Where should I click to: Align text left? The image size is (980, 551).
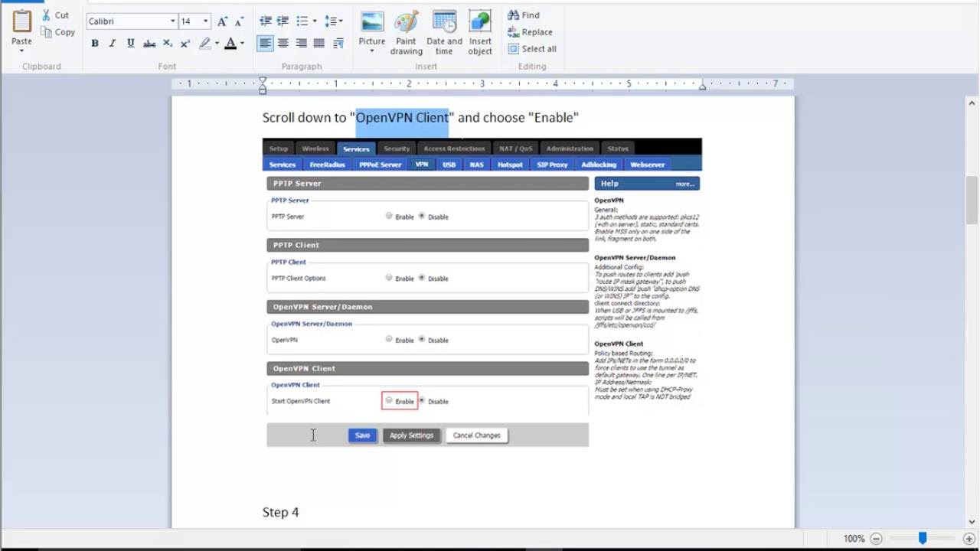pyautogui.click(x=265, y=44)
